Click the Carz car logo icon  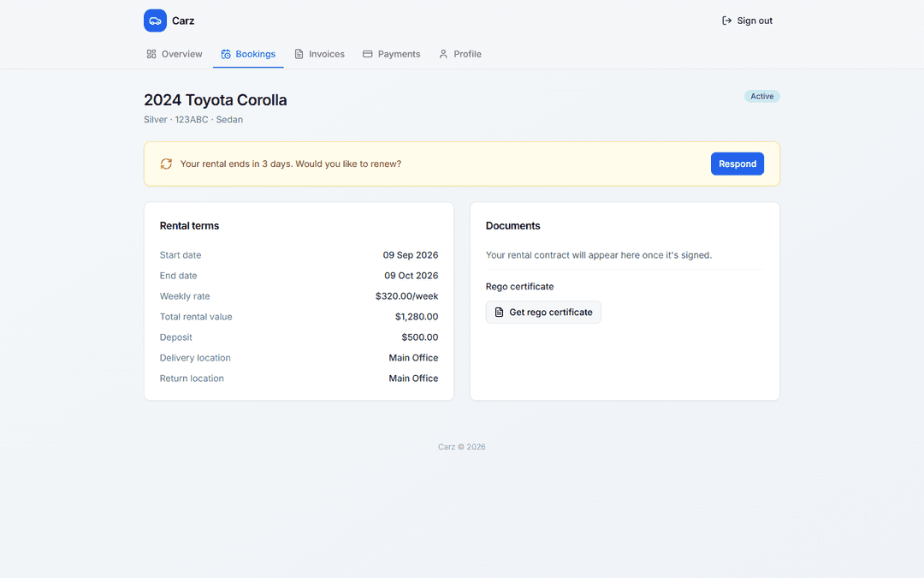pyautogui.click(x=155, y=21)
